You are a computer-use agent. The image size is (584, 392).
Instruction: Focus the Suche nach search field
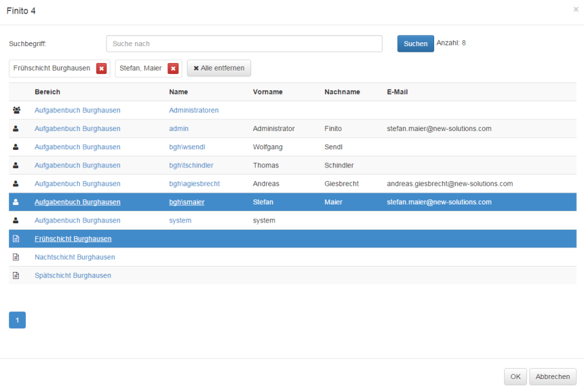[x=244, y=43]
